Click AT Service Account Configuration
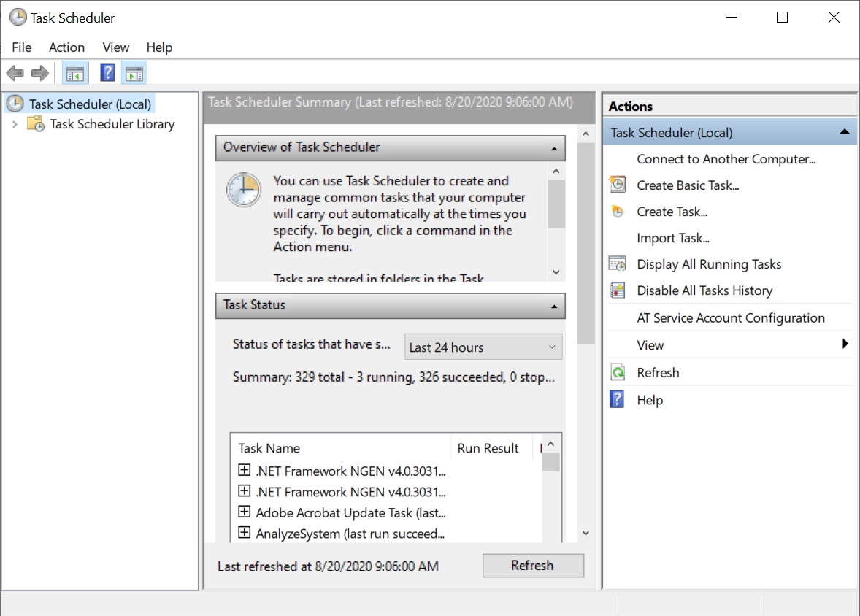Screen dimensions: 860x616 click(x=731, y=318)
